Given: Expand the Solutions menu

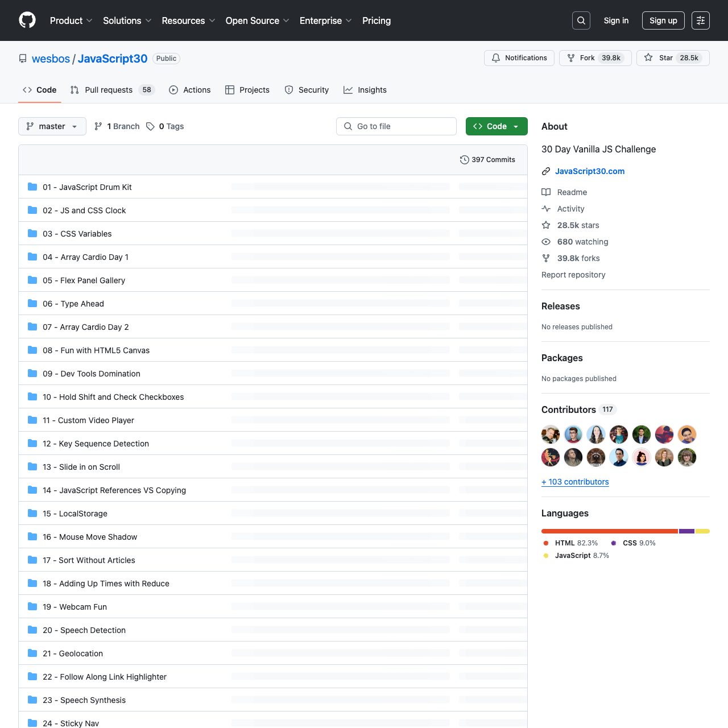Looking at the screenshot, I should tap(127, 20).
